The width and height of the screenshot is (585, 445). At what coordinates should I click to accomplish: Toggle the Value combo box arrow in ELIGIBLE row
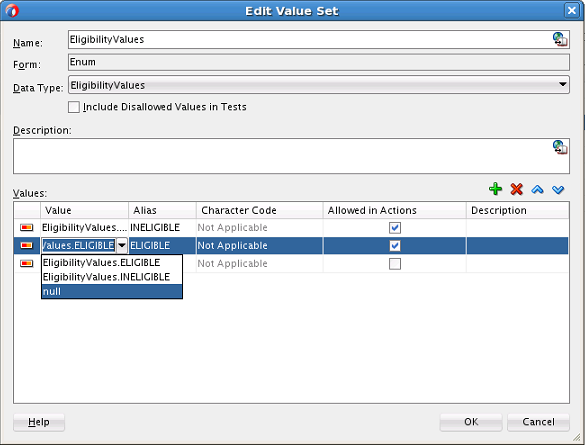tap(122, 245)
